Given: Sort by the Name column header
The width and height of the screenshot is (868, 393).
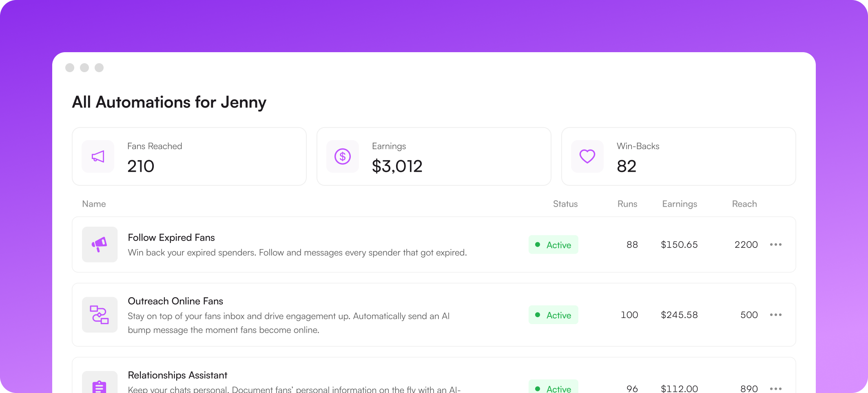Looking at the screenshot, I should click(94, 204).
